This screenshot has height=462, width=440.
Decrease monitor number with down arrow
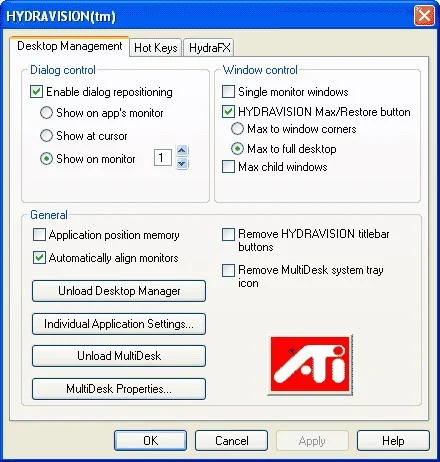click(182, 164)
